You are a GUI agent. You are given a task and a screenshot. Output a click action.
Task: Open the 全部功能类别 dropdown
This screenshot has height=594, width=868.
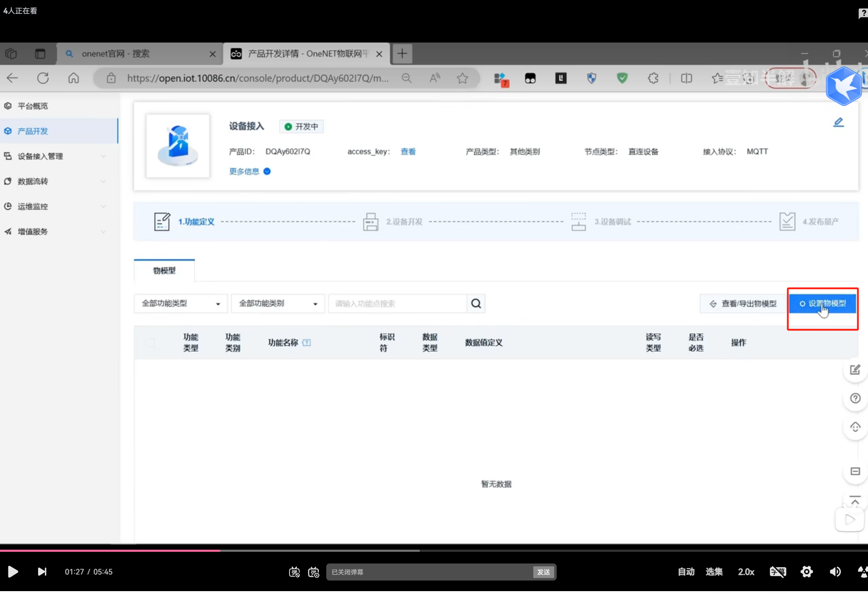pyautogui.click(x=278, y=303)
